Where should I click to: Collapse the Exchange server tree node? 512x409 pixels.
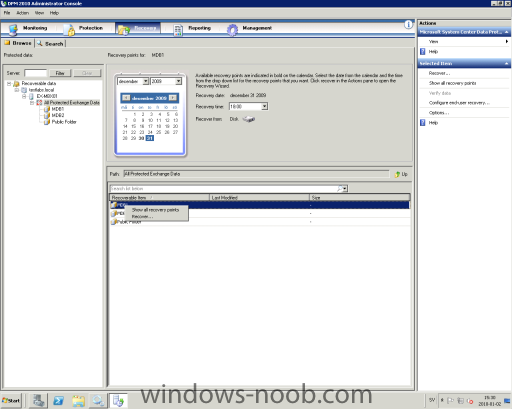pos(24,96)
